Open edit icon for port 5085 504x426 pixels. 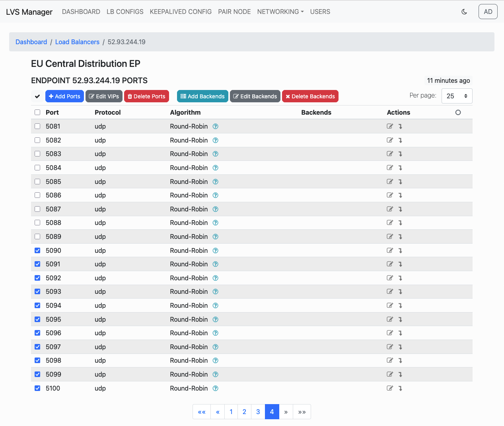390,182
